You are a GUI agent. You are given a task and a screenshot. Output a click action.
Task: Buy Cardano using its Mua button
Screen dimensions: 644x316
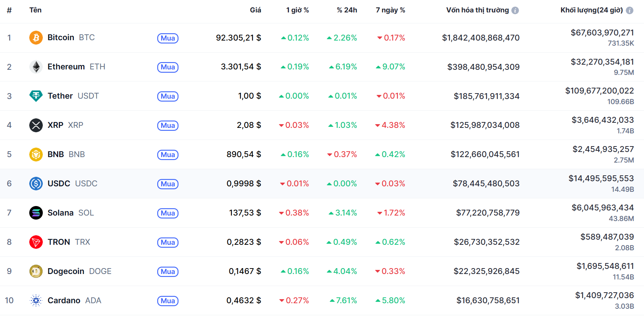click(x=168, y=301)
